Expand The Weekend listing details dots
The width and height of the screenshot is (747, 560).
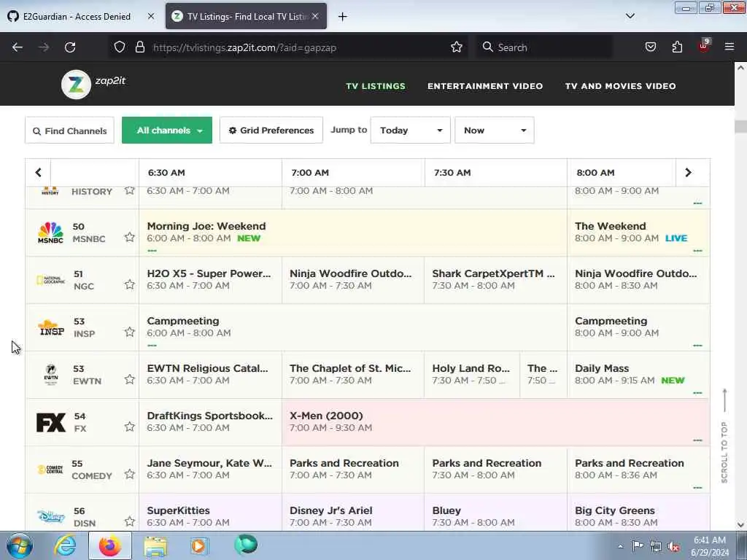697,251
